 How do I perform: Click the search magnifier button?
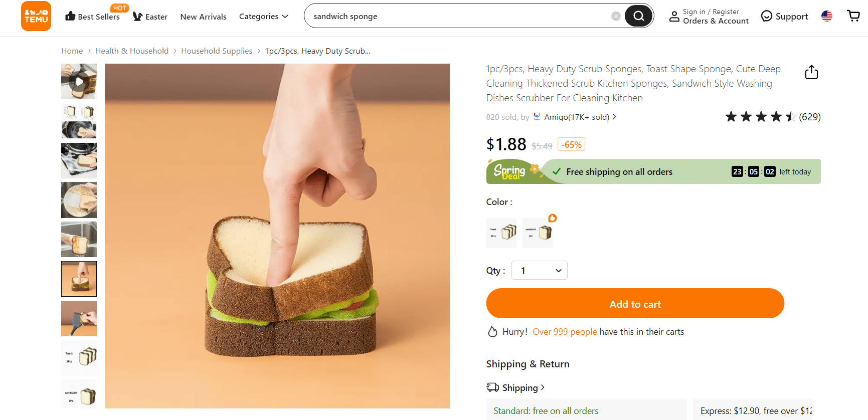coord(638,16)
